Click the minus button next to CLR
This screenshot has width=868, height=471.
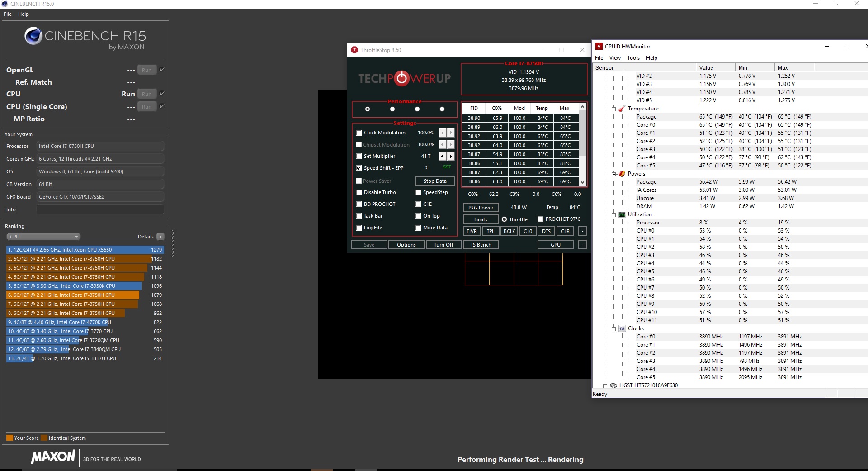point(582,231)
